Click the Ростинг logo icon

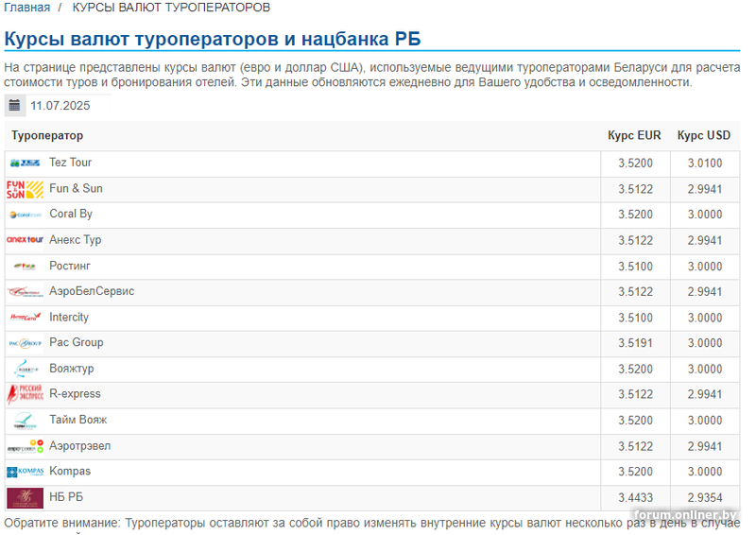click(26, 267)
